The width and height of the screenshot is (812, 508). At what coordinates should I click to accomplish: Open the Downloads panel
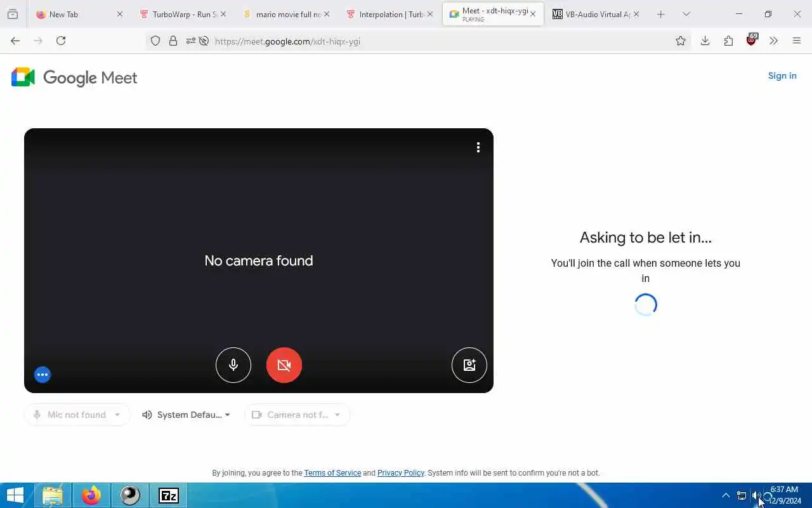(x=705, y=41)
